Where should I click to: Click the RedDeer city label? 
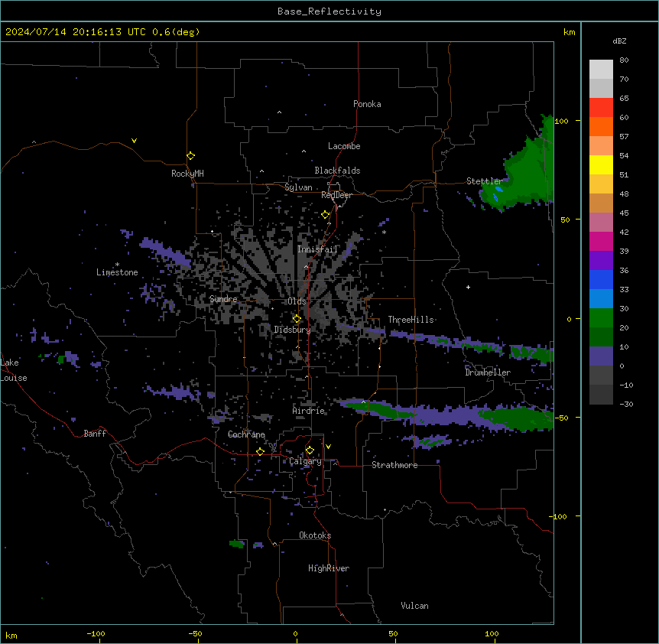pos(336,195)
